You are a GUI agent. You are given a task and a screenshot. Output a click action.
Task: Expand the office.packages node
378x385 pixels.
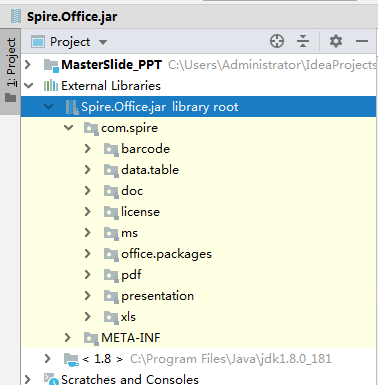[88, 254]
